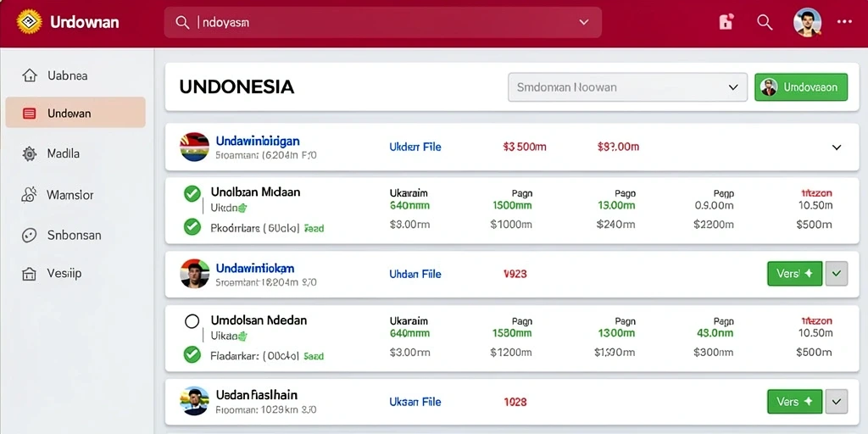Viewport: 868px width, 434px height.
Task: Open the red notification document icon in header
Action: click(726, 21)
